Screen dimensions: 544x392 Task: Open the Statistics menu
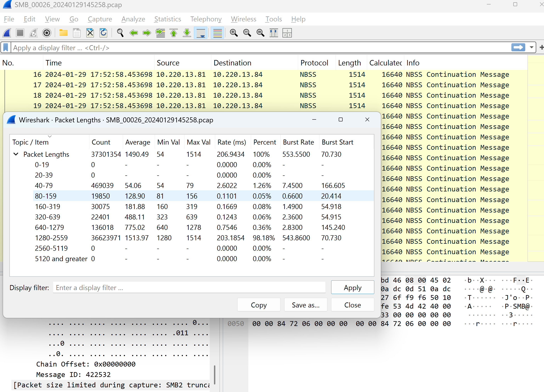[167, 19]
